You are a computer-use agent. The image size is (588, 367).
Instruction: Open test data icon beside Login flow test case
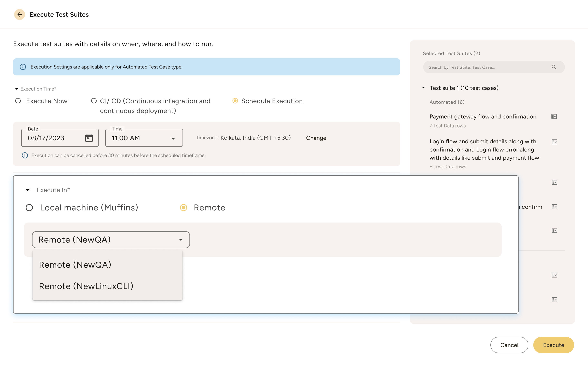click(555, 142)
